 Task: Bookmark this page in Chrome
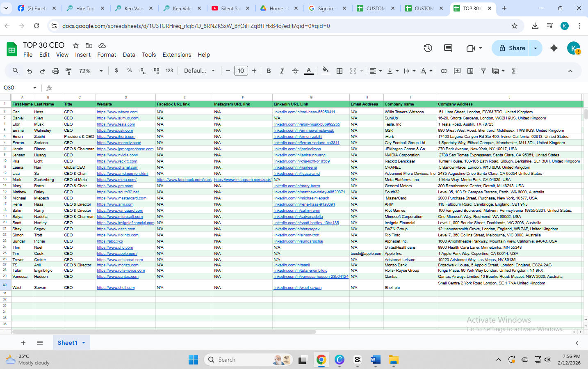515,26
